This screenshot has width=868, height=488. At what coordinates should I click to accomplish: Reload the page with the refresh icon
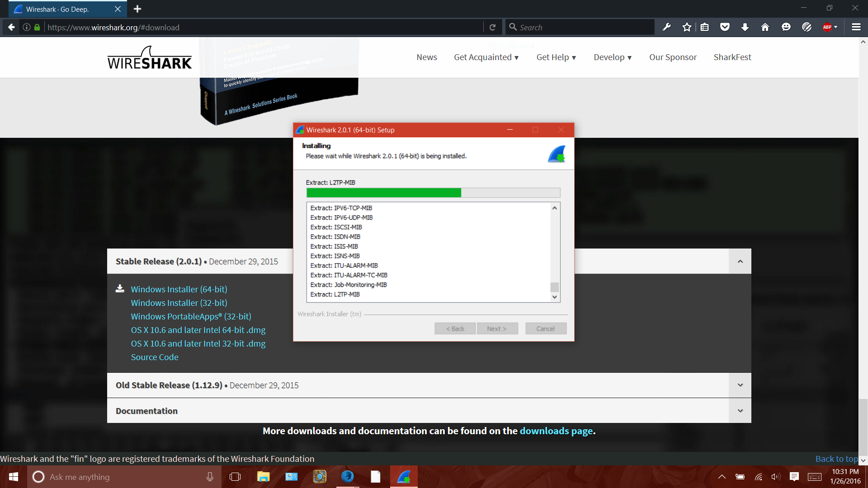pyautogui.click(x=493, y=27)
